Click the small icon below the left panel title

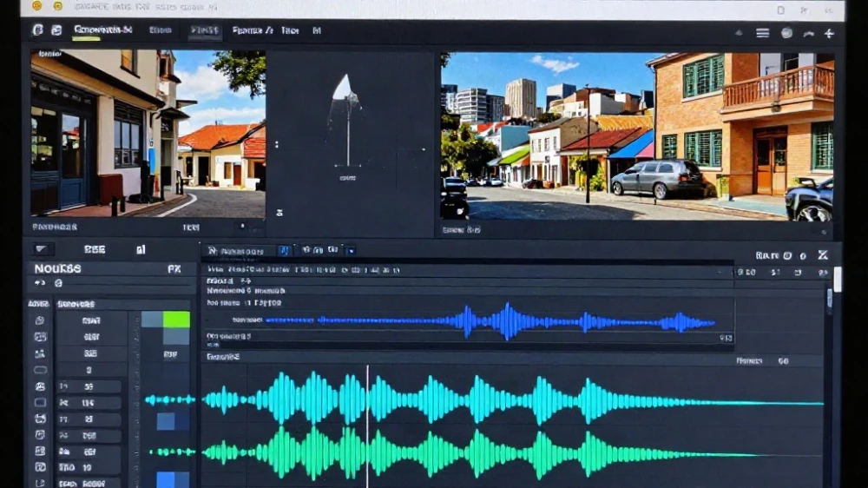[58, 283]
